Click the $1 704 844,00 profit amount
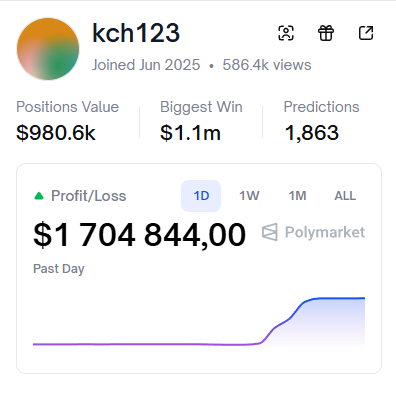The image size is (396, 405). [x=140, y=235]
